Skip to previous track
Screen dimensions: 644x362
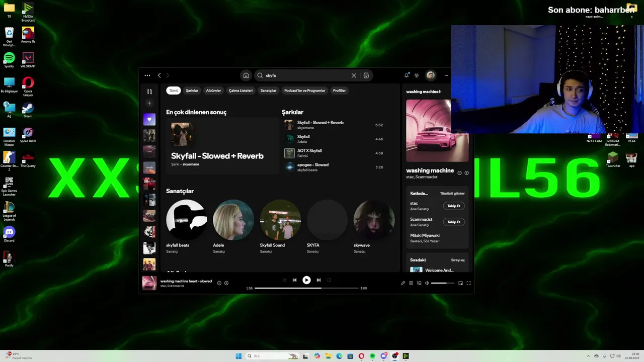(x=294, y=280)
